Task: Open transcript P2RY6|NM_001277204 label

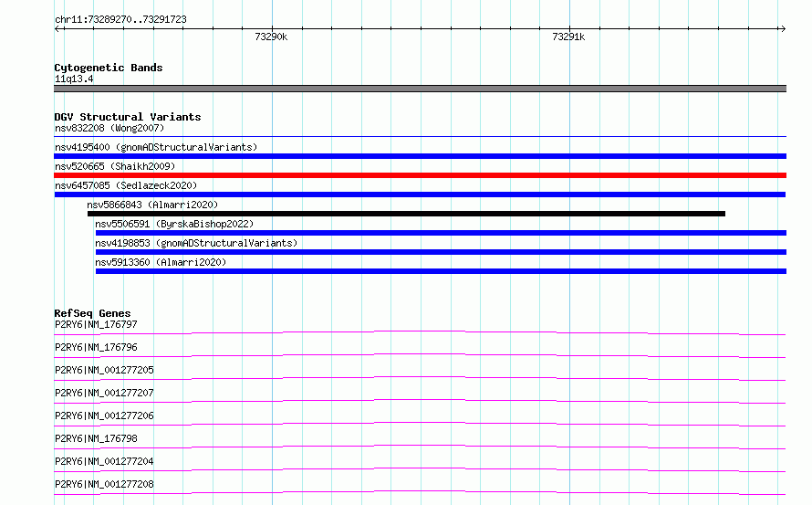Action: [x=104, y=461]
